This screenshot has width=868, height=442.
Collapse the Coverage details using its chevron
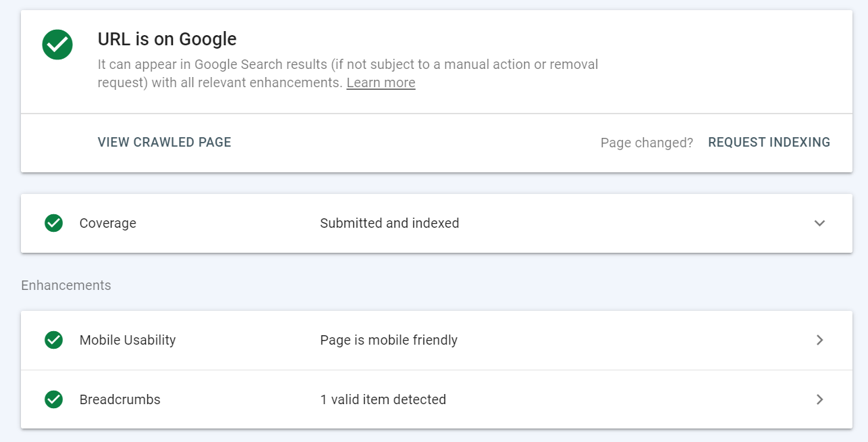(819, 223)
